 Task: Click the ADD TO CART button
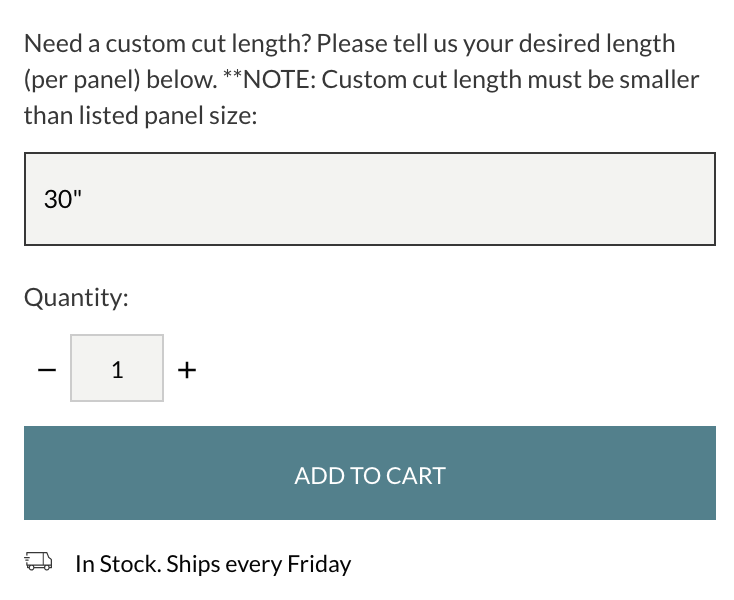pyautogui.click(x=369, y=473)
